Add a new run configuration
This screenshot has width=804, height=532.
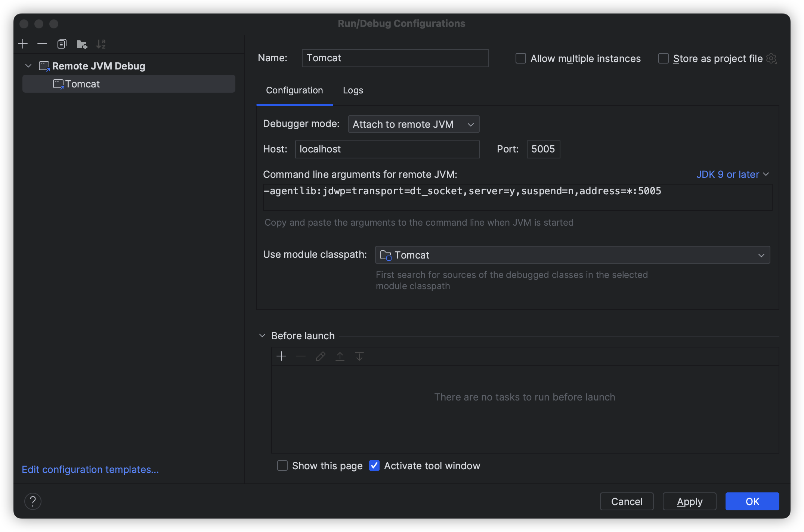pyautogui.click(x=23, y=44)
